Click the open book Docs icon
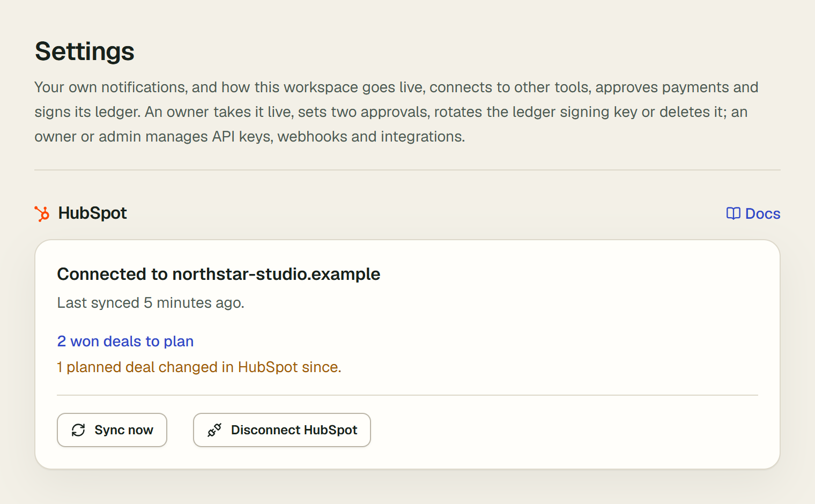This screenshot has height=504, width=815. click(733, 213)
